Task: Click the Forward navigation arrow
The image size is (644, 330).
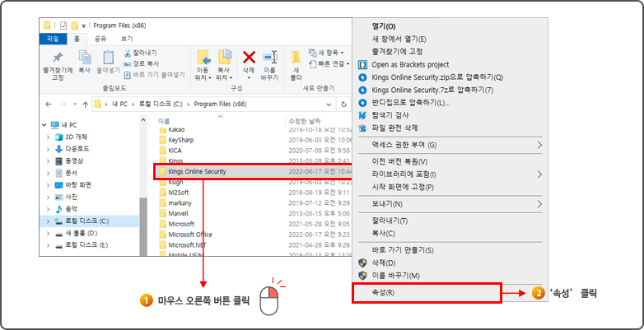Action: (x=63, y=105)
